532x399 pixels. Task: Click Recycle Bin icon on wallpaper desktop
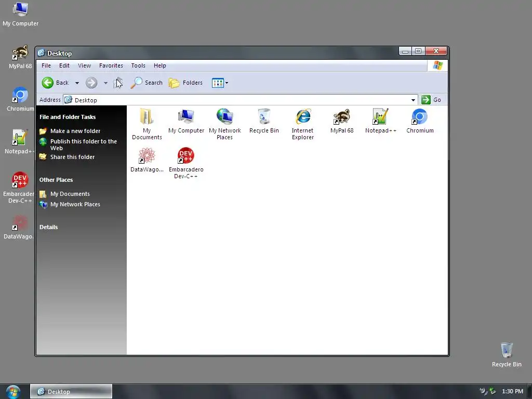[x=507, y=350]
